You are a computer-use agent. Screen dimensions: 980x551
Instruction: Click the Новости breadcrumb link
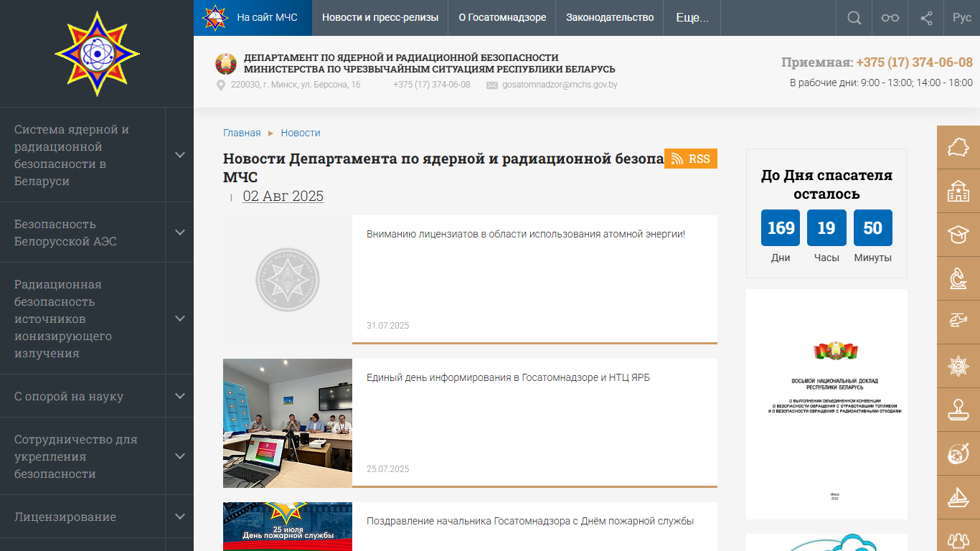[x=301, y=133]
